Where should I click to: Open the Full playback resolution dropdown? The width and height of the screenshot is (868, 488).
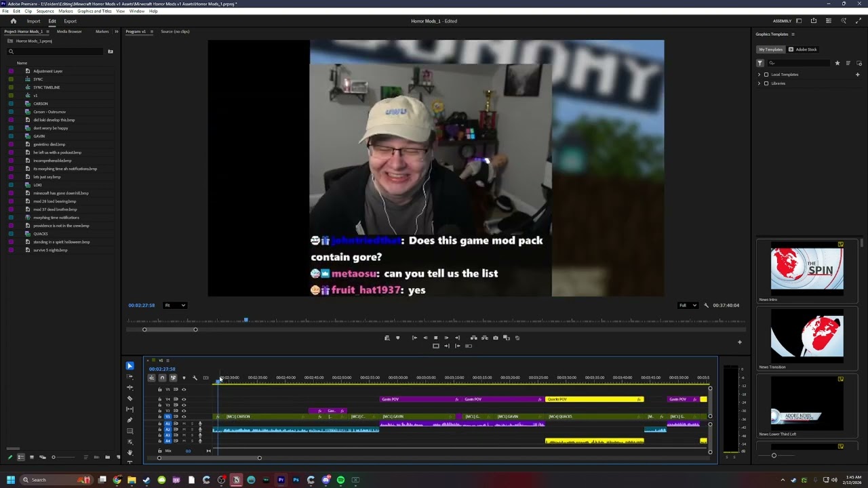688,305
